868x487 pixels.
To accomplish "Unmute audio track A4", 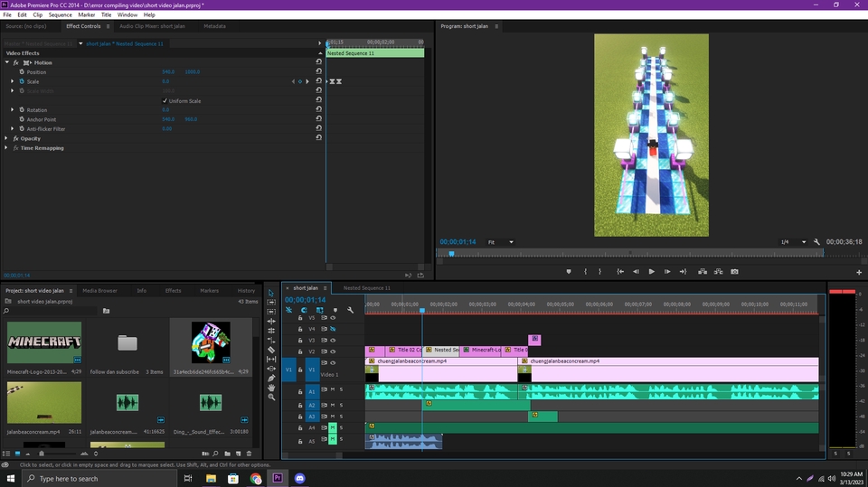I will coord(333,427).
